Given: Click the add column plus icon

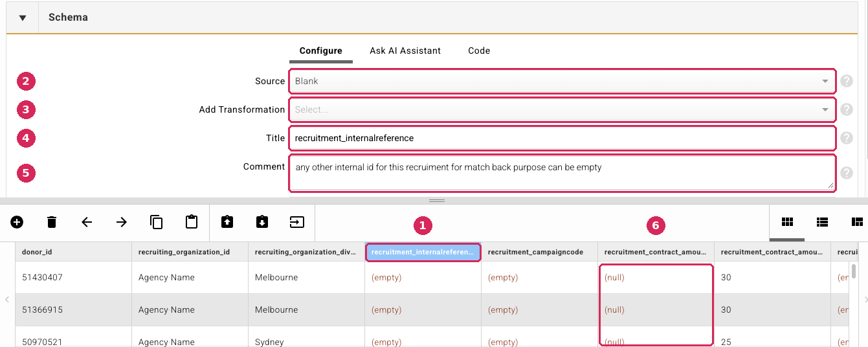Looking at the screenshot, I should (x=17, y=222).
